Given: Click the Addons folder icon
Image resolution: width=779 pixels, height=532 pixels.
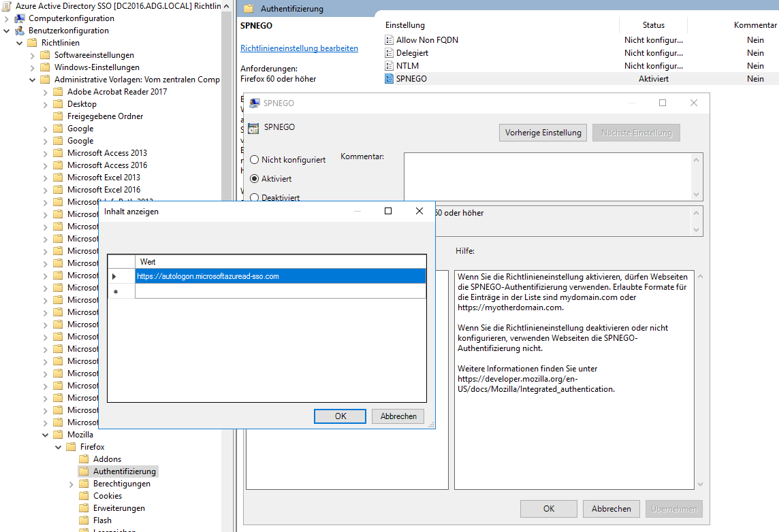Looking at the screenshot, I should [84, 459].
